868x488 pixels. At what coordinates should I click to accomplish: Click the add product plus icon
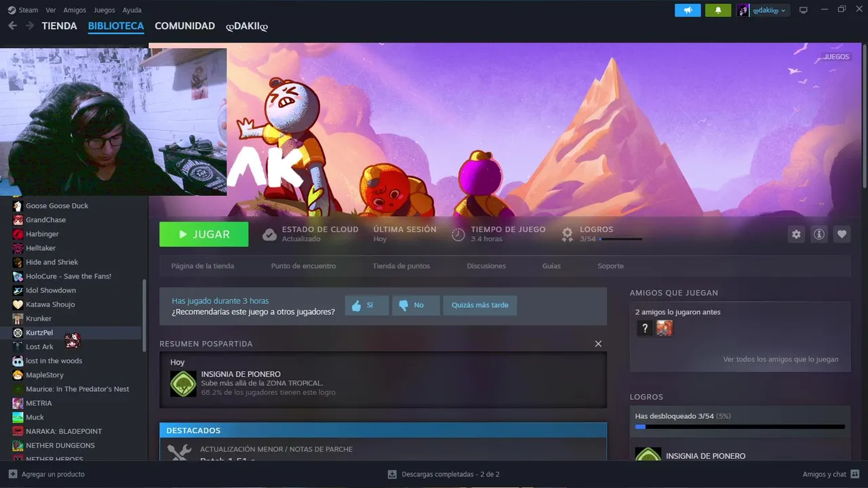pyautogui.click(x=13, y=474)
